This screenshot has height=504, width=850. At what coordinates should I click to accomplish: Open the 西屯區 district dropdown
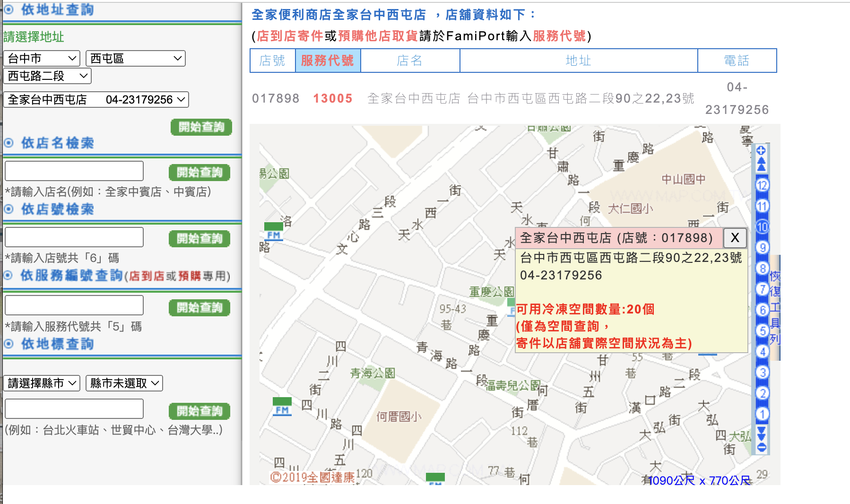[136, 59]
